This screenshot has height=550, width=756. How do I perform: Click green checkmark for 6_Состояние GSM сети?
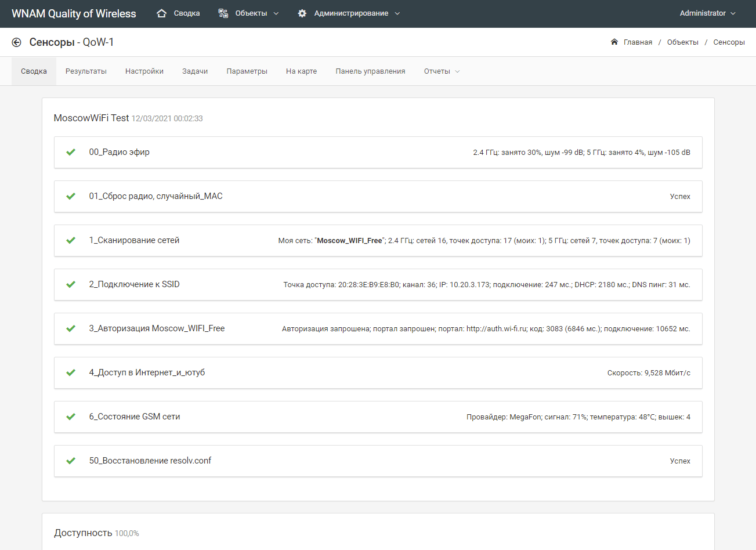pos(71,417)
